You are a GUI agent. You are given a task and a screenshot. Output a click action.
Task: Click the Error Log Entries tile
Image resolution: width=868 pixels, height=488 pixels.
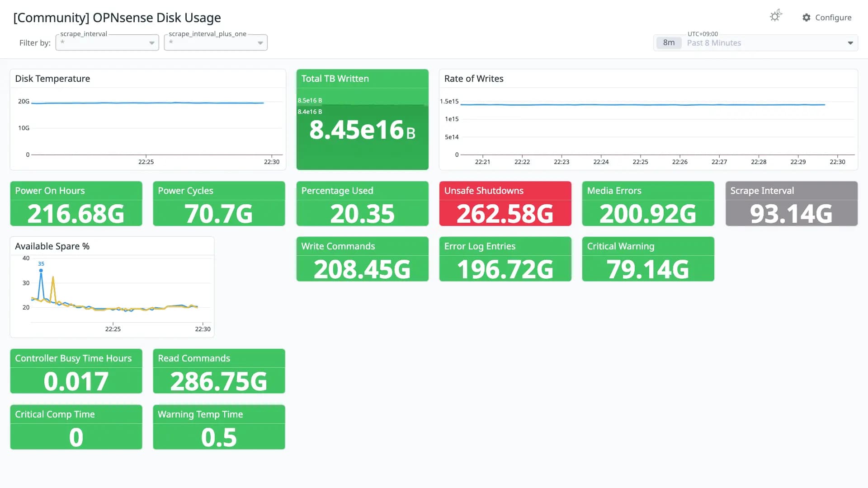pos(505,259)
